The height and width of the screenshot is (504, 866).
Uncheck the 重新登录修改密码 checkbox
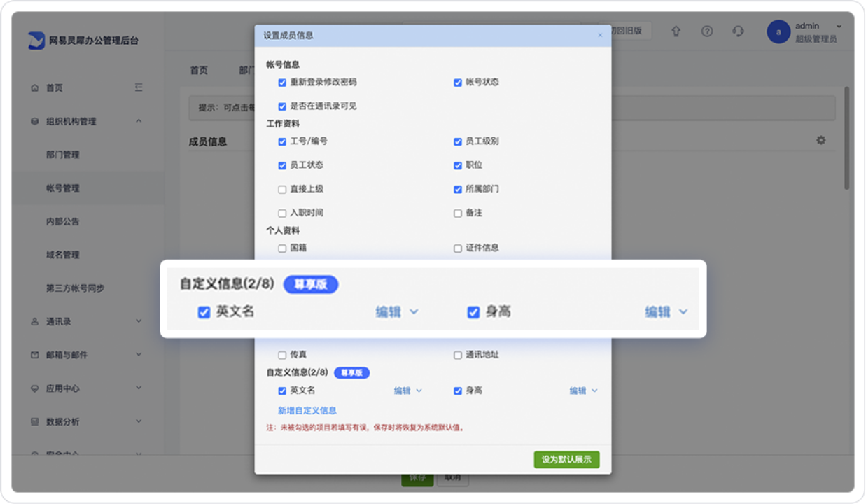coord(282,83)
